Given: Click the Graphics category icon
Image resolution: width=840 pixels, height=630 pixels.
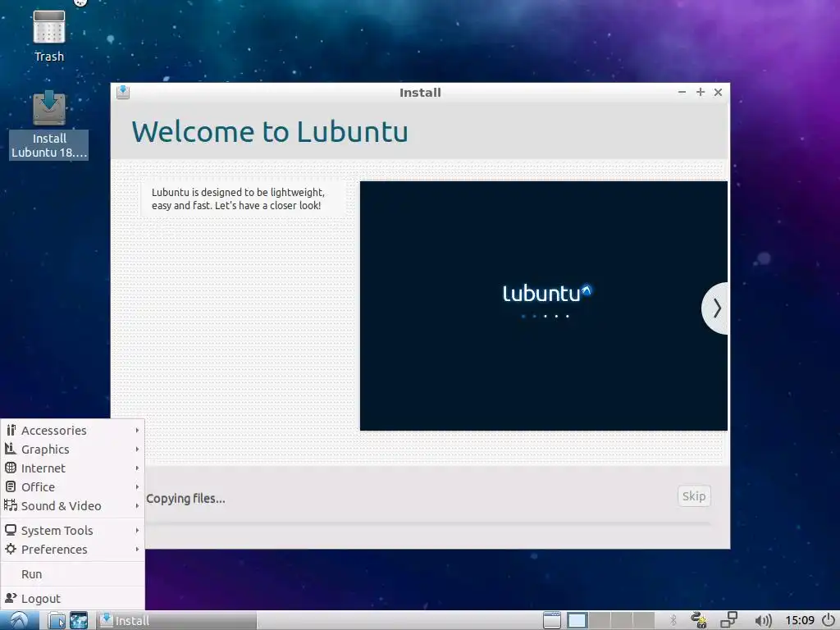Looking at the screenshot, I should pyautogui.click(x=11, y=449).
